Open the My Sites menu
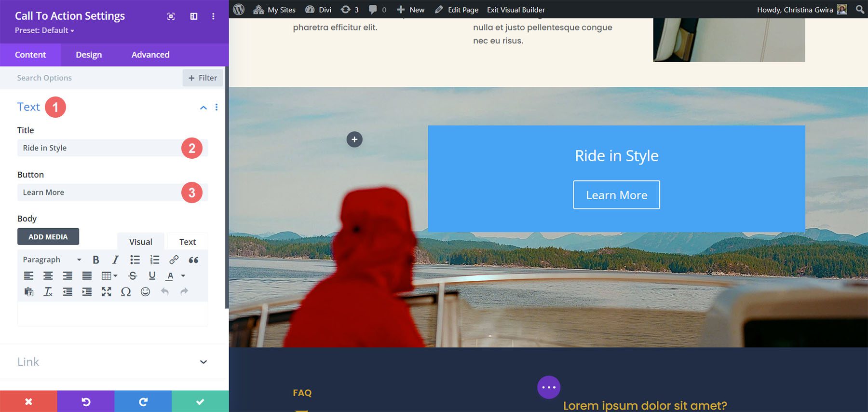 point(274,10)
